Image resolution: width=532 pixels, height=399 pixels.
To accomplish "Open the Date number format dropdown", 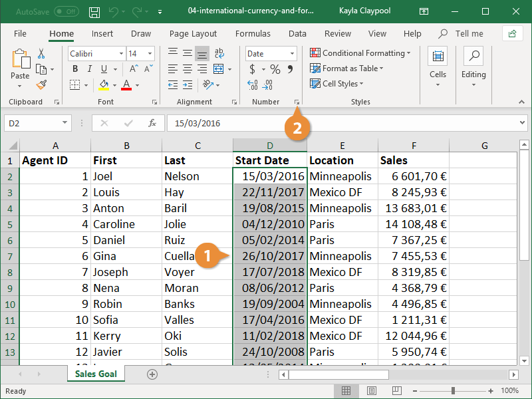I will 292,54.
